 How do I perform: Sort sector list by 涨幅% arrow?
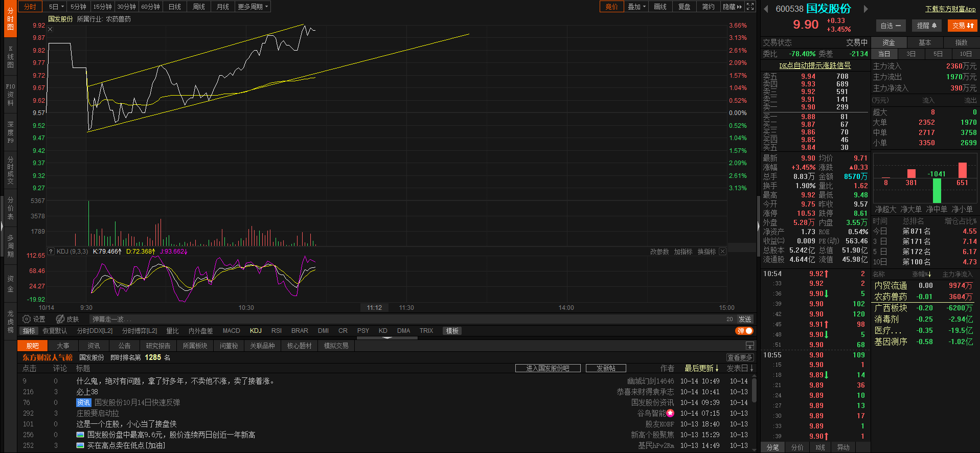[x=929, y=275]
